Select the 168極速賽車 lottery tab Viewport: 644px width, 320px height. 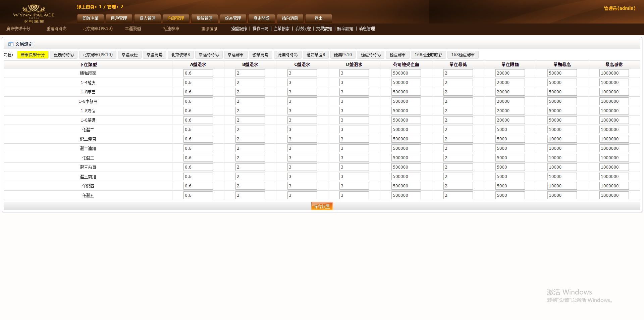point(463,55)
